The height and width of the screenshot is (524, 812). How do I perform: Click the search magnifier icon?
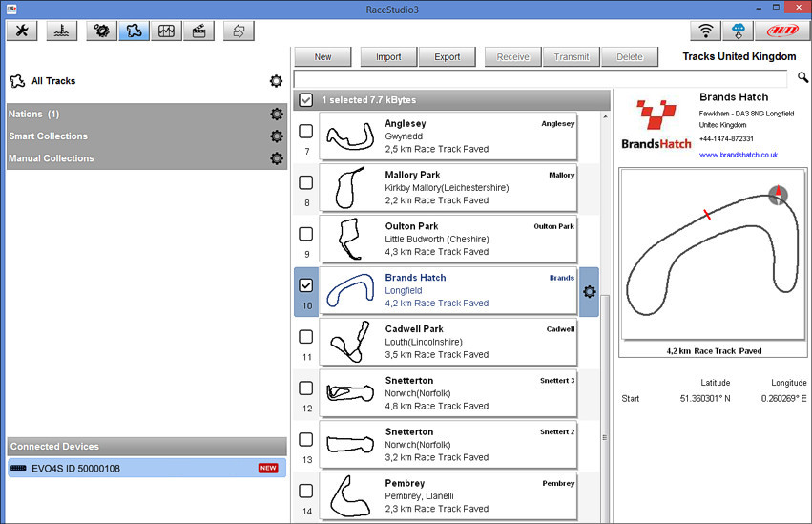click(802, 77)
